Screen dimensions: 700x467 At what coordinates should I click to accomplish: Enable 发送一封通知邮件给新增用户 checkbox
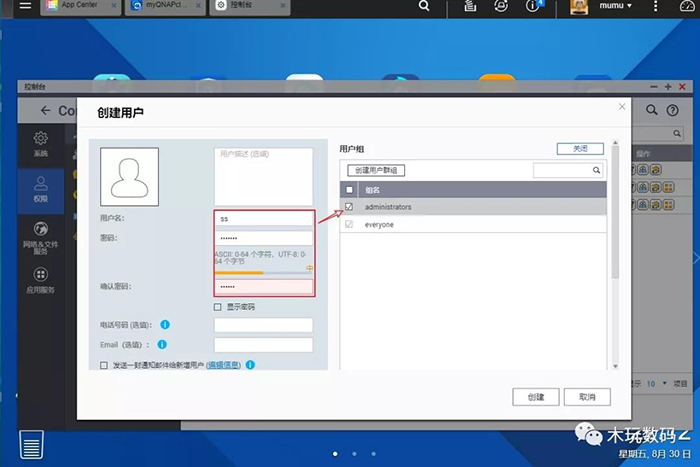click(x=104, y=365)
